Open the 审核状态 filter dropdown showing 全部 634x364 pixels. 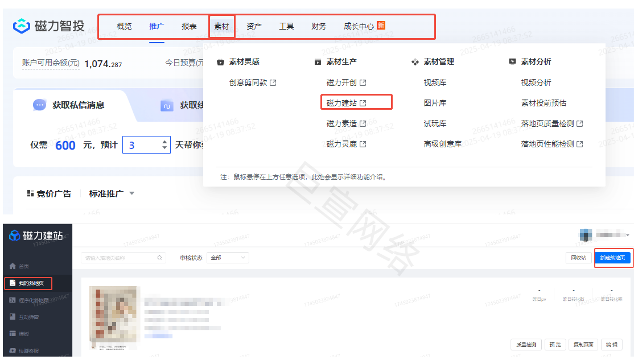(x=227, y=258)
